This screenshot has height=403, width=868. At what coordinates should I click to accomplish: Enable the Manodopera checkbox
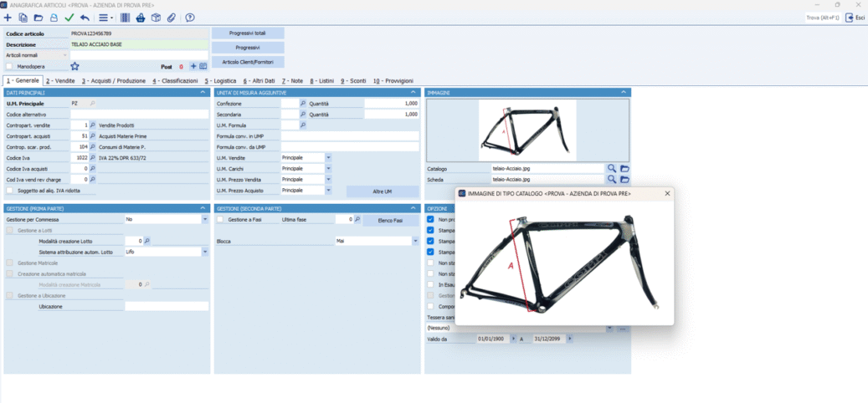tap(9, 66)
